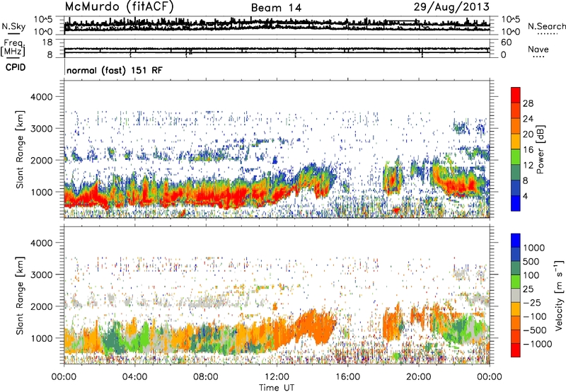Screen dimensions: 566x392
Task: Click the "normal (fast) 151 RF" text
Action: point(115,70)
